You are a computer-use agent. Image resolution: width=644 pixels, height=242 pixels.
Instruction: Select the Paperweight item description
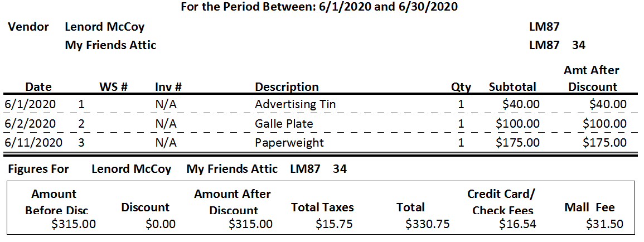click(289, 143)
